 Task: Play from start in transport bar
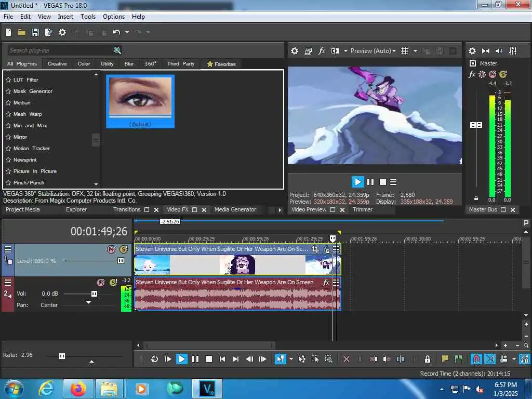pos(168,359)
